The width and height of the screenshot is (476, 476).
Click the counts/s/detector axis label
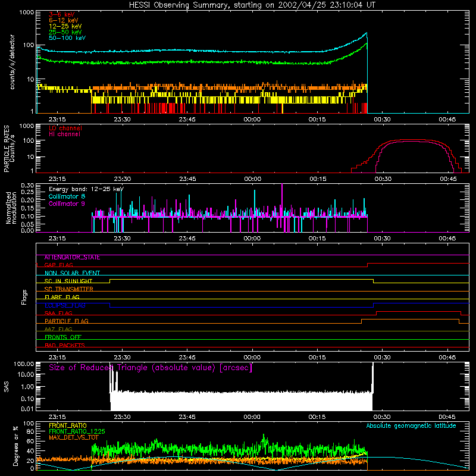[12, 62]
